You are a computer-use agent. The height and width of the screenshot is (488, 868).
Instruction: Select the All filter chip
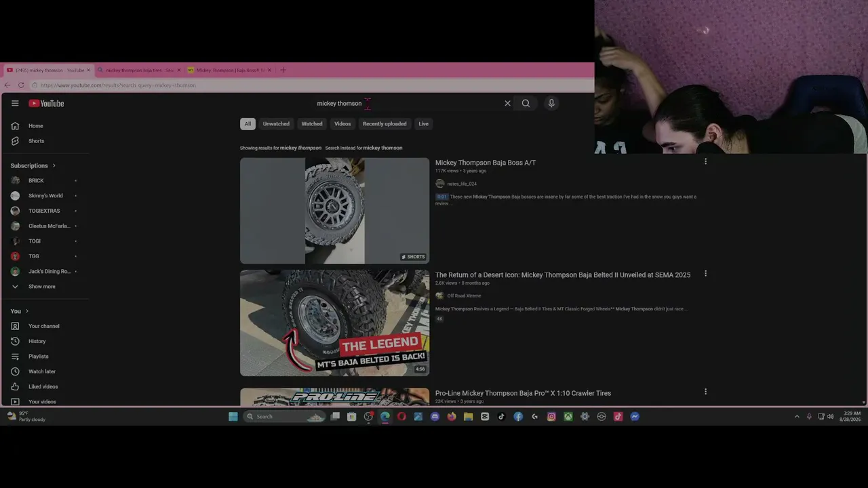(248, 124)
